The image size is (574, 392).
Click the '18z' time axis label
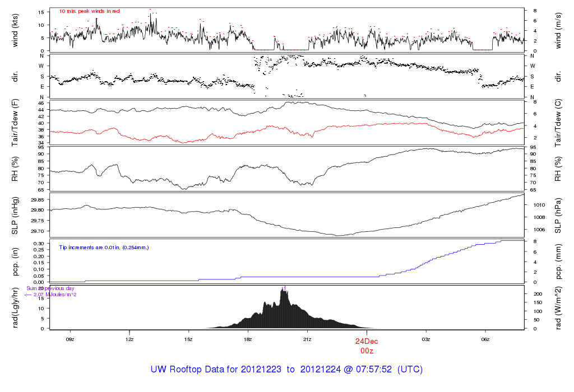coord(247,340)
